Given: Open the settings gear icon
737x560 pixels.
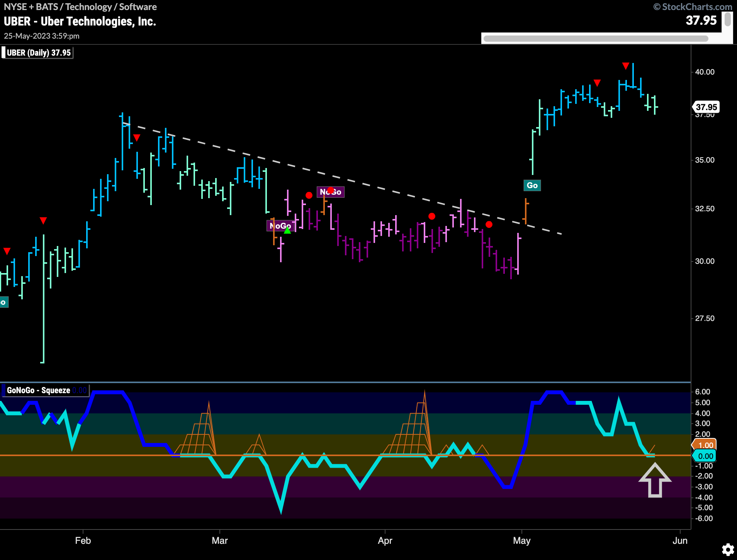Looking at the screenshot, I should tap(728, 550).
